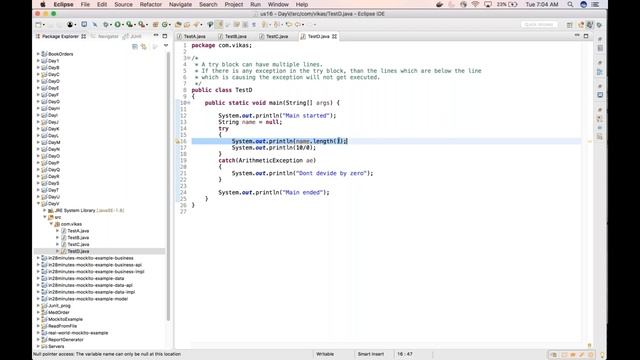The width and height of the screenshot is (640, 360).
Task: Expand JRE System Library node
Action: pyautogui.click(x=45, y=210)
